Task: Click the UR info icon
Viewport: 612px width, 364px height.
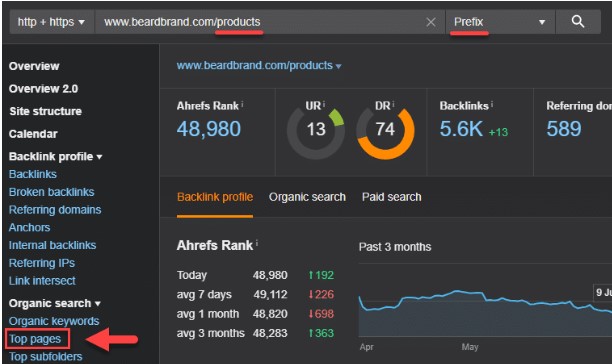Action: coord(324,104)
